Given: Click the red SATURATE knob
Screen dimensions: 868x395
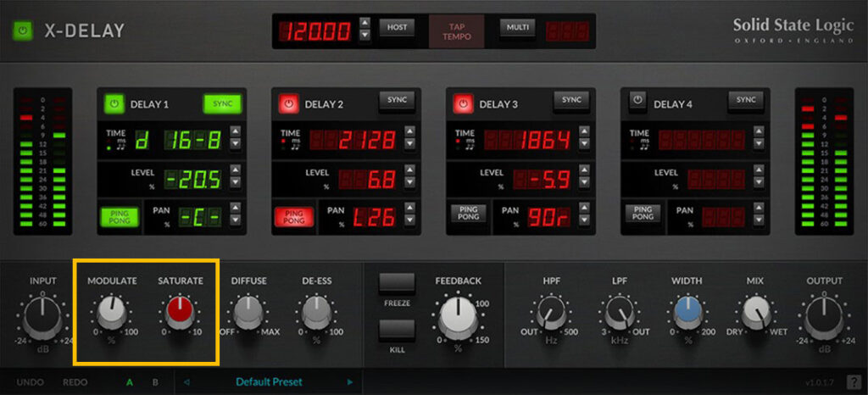Looking at the screenshot, I should point(181,311).
